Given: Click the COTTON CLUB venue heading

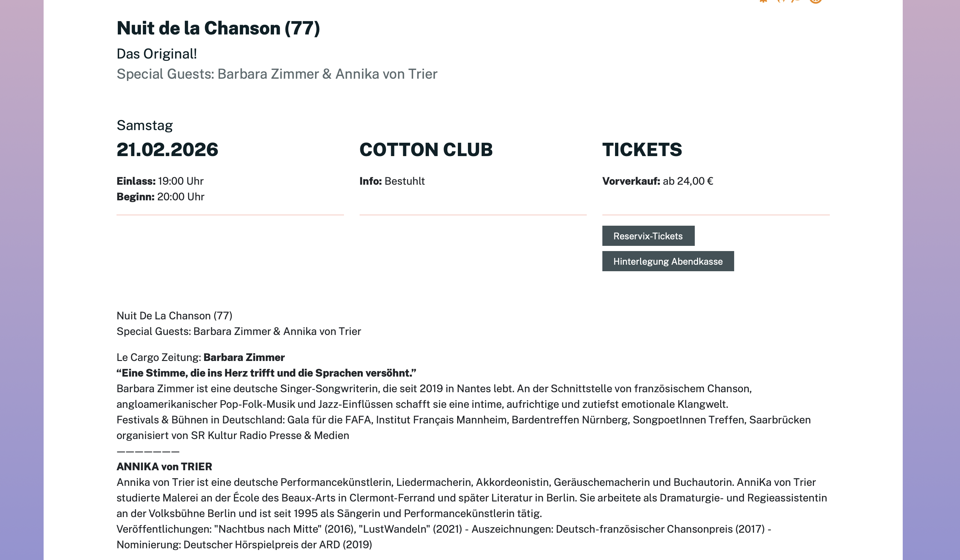Looking at the screenshot, I should tap(426, 149).
